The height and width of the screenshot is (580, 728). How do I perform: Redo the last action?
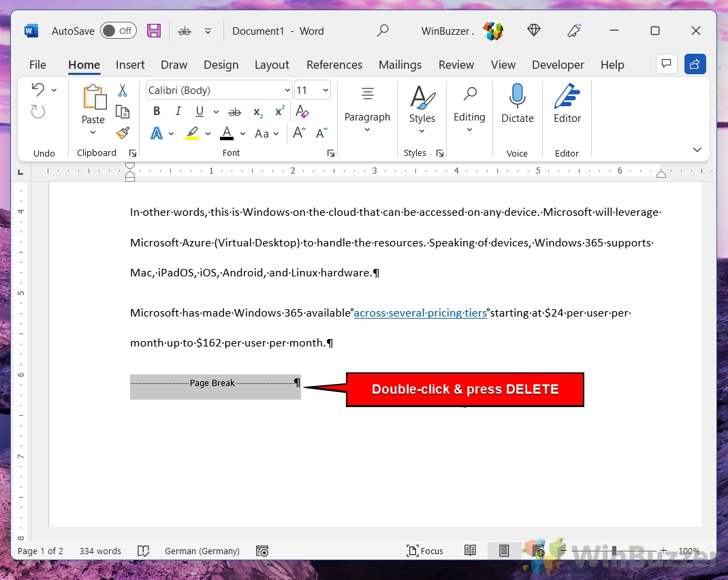(x=38, y=112)
